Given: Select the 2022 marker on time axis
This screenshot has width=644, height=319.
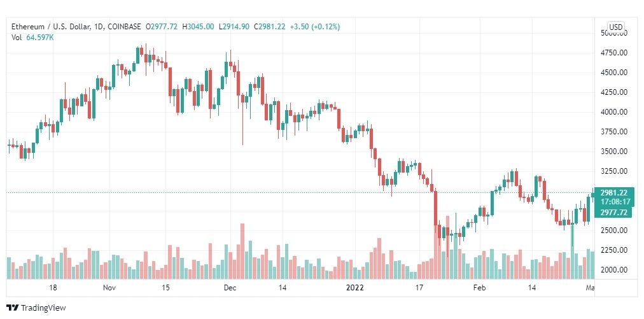Looking at the screenshot, I should 355,288.
